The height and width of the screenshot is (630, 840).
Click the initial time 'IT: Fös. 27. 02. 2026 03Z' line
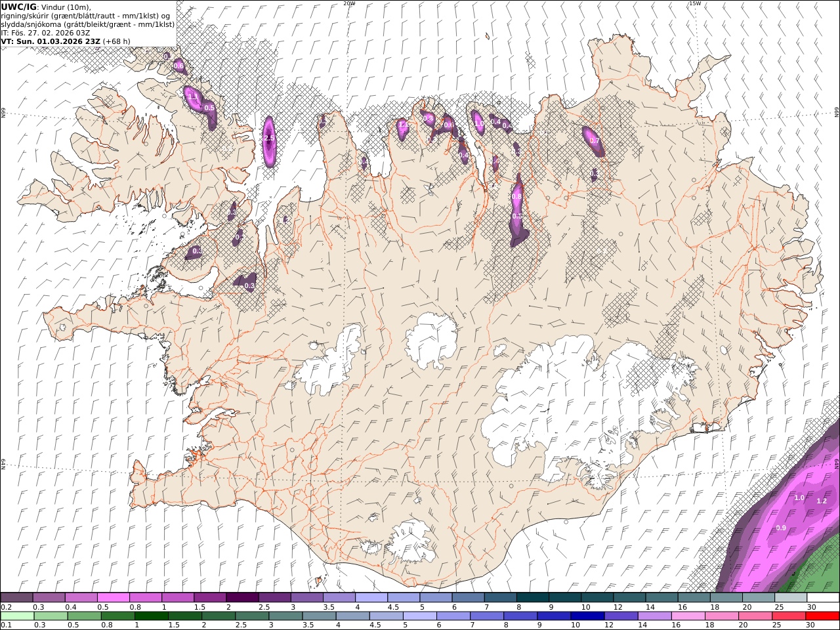[46, 32]
